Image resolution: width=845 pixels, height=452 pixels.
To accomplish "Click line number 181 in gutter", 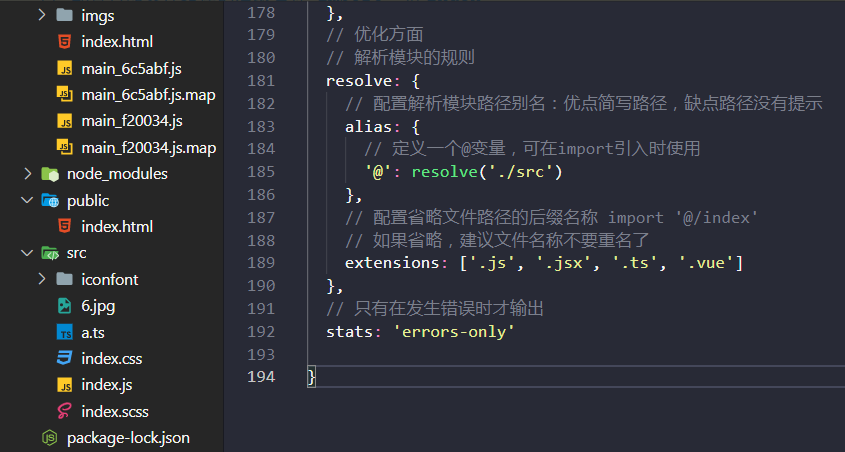I will tap(261, 81).
